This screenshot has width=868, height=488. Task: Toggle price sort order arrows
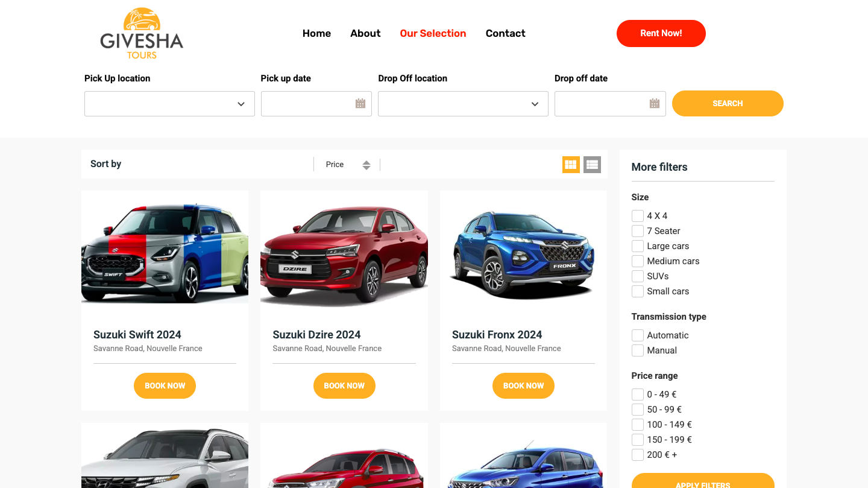click(x=366, y=165)
